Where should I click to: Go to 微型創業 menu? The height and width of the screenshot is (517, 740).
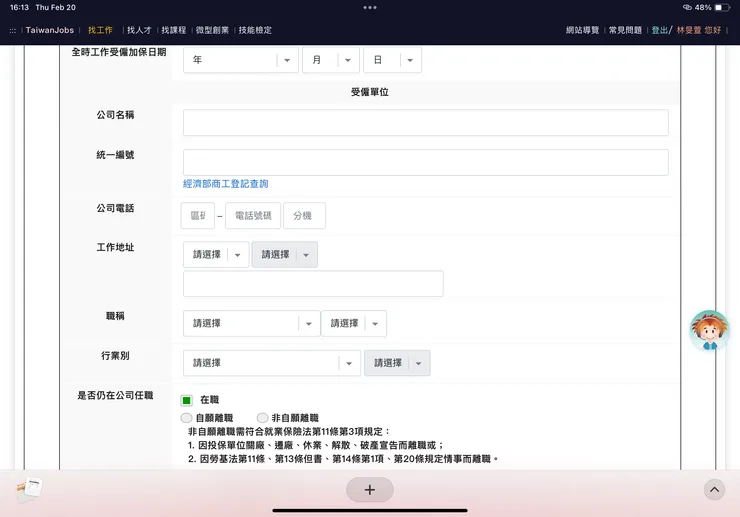pyautogui.click(x=212, y=30)
